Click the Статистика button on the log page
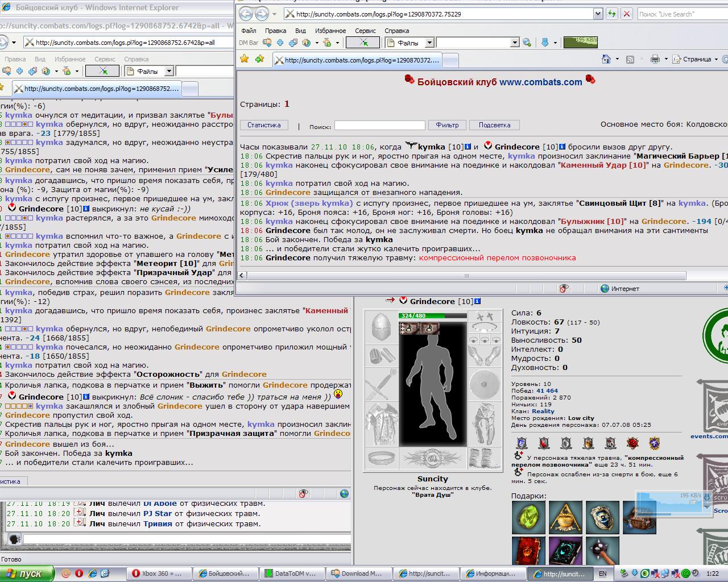The width and height of the screenshot is (728, 582). coord(264,125)
